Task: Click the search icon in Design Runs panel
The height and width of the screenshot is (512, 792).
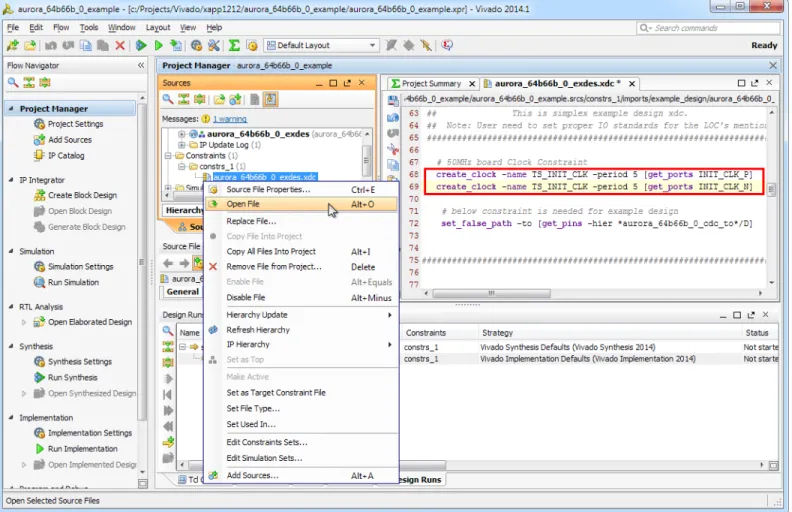Action: click(168, 331)
